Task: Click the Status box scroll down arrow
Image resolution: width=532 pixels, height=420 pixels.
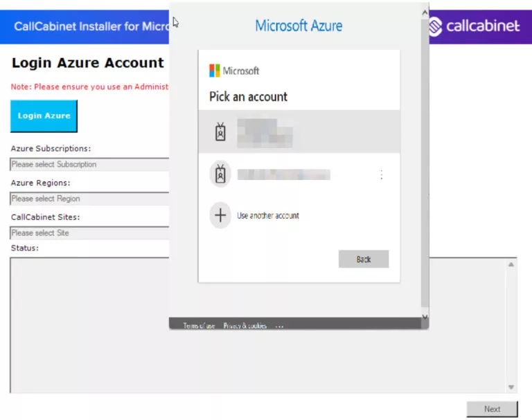Action: pos(511,387)
